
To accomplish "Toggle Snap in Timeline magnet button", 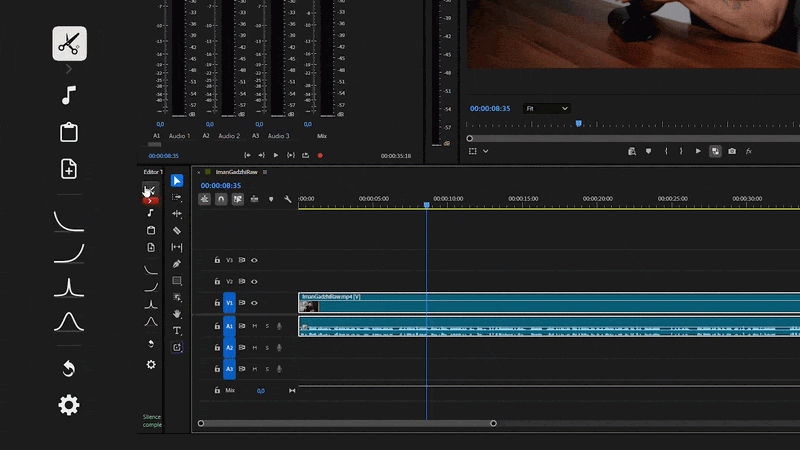I will [x=221, y=199].
